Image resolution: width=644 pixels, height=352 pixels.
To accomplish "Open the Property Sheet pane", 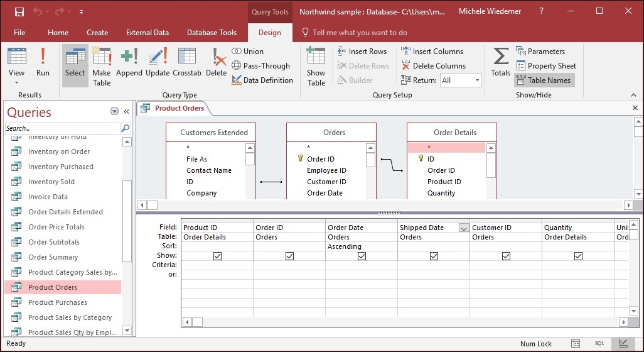I will pyautogui.click(x=546, y=66).
